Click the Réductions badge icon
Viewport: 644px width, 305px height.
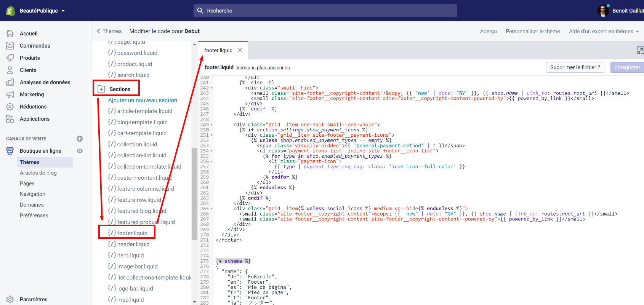click(x=10, y=107)
